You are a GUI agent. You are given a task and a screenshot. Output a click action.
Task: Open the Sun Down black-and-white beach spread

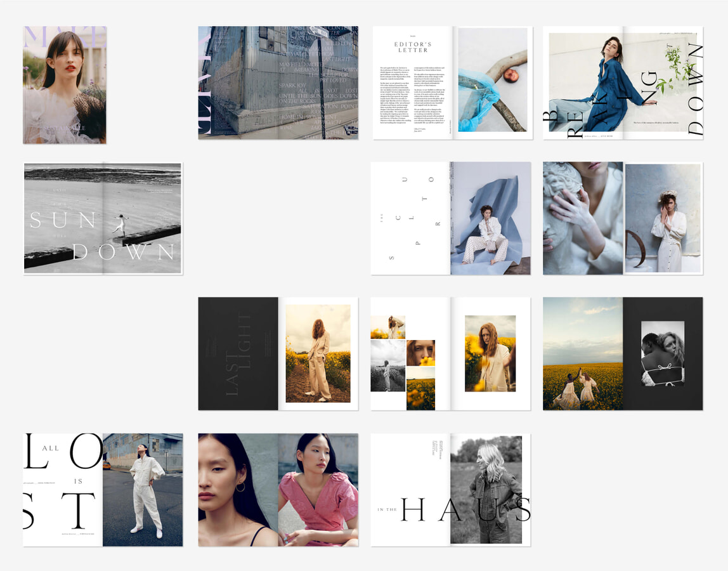tap(103, 218)
